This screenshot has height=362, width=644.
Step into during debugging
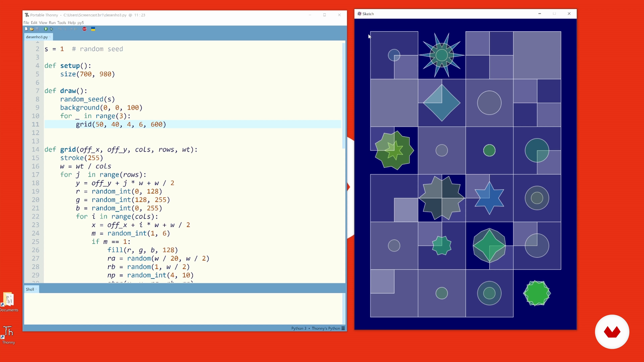65,29
